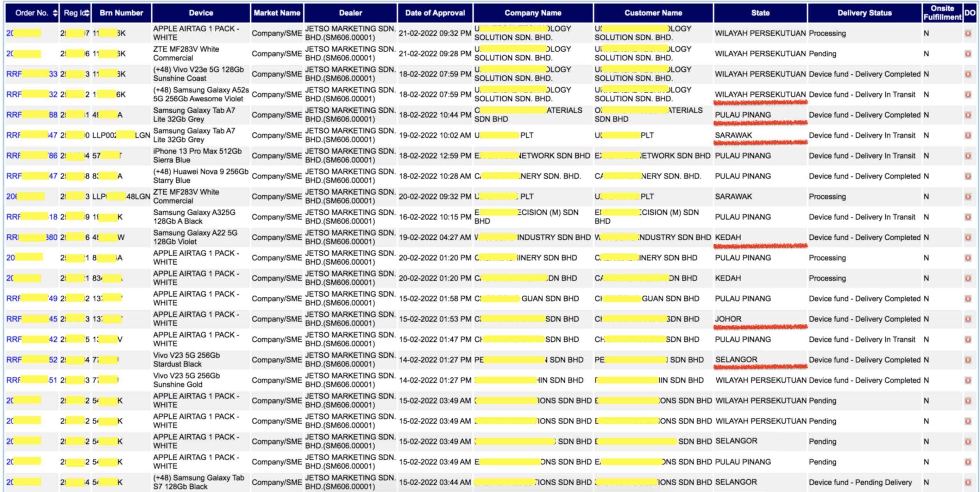Click the Delivery Status column header
This screenshot has height=492, width=980.
click(x=864, y=13)
